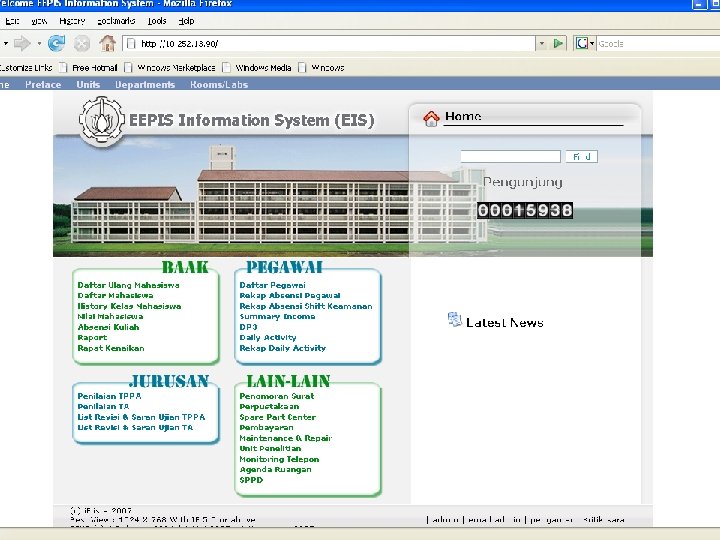The width and height of the screenshot is (720, 540).
Task: Click the Google search engine icon
Action: click(x=582, y=44)
